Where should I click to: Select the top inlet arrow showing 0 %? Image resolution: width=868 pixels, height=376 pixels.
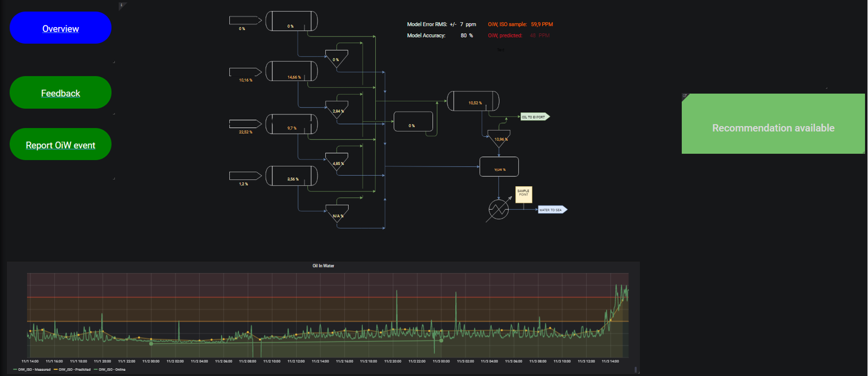coord(245,20)
